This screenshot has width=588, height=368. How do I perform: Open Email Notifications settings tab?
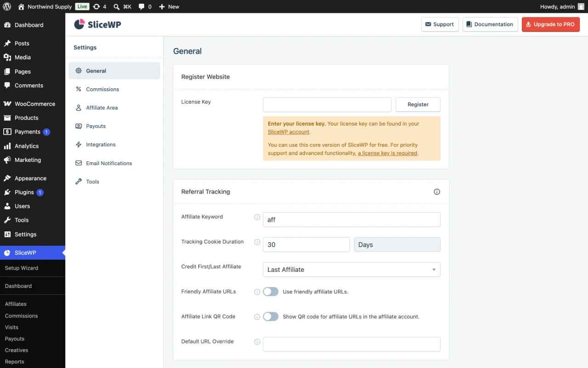[x=114, y=163]
